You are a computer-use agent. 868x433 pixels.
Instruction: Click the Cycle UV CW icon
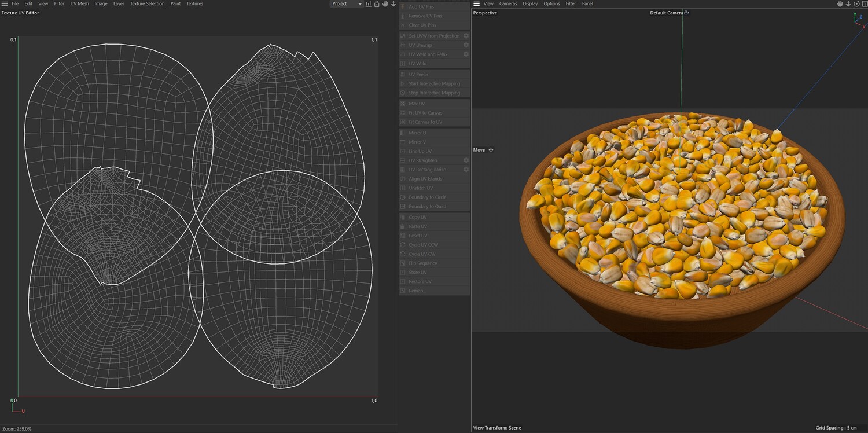pos(403,254)
